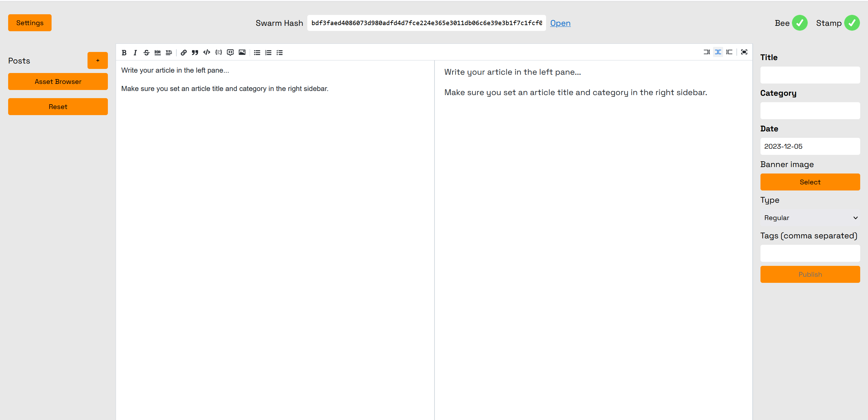This screenshot has width=868, height=420.
Task: Apply italic formatting from toolbar
Action: [x=135, y=53]
